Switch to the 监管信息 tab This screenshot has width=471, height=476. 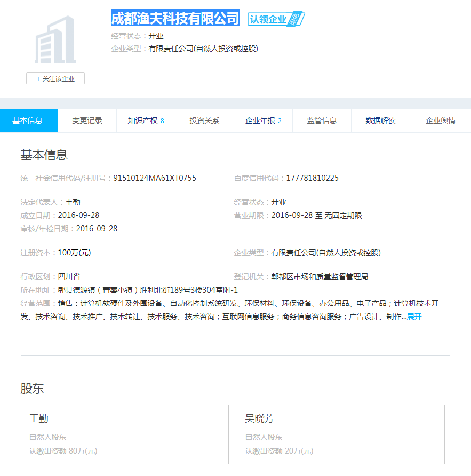tap(322, 120)
